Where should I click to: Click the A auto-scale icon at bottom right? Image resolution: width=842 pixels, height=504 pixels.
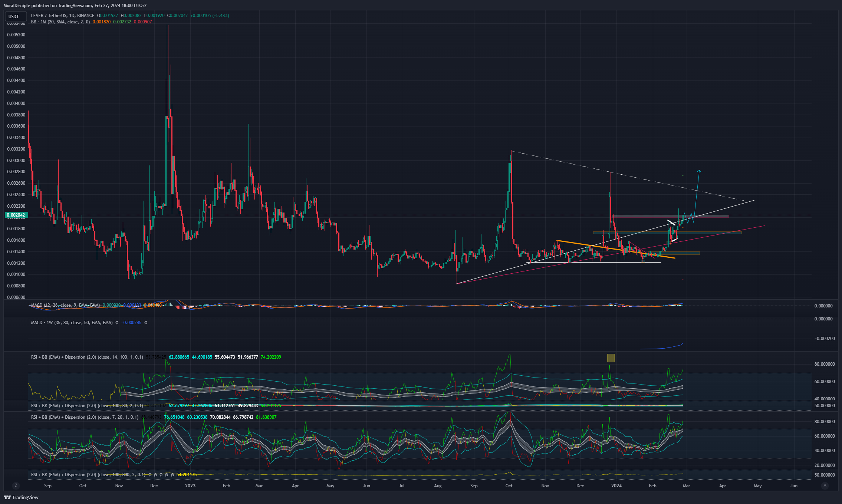tap(825, 485)
